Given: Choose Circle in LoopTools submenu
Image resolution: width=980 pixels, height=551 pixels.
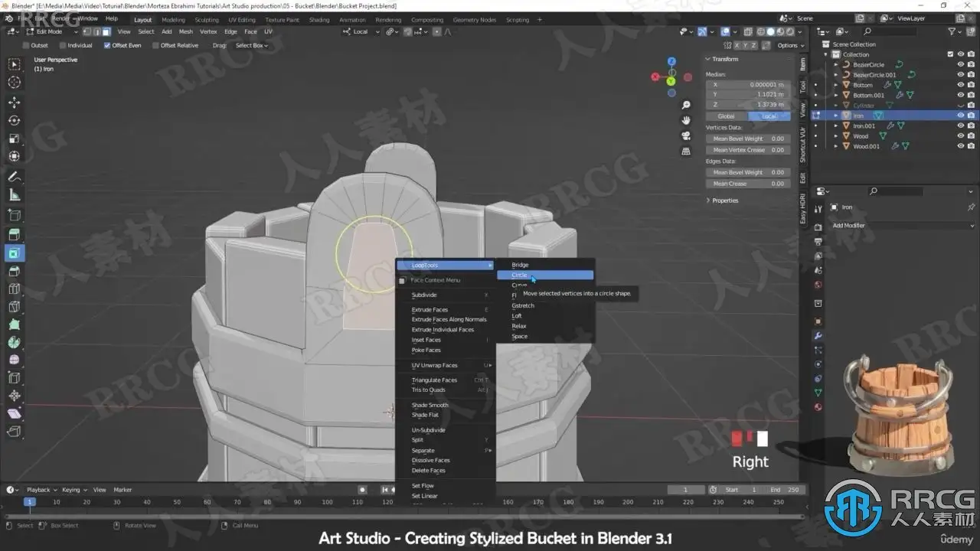Looking at the screenshot, I should tap(544, 275).
